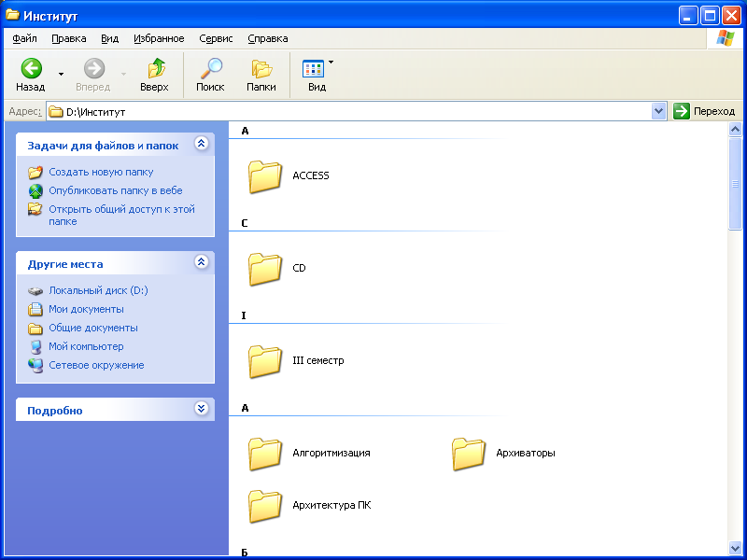This screenshot has width=747, height=560.
Task: Open the Избранное menu
Action: point(159,38)
